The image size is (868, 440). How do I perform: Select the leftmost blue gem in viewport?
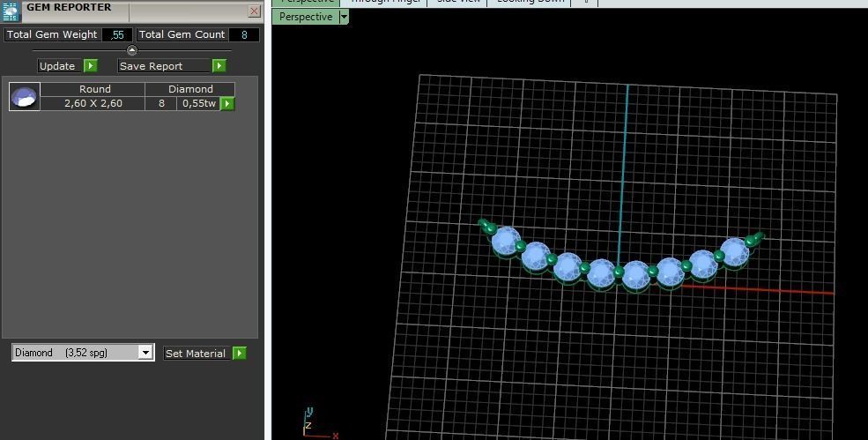(x=506, y=241)
